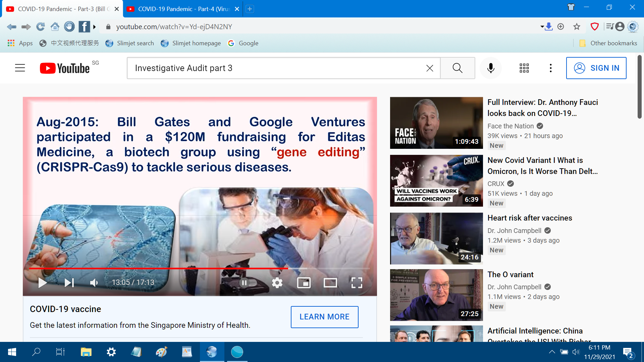Reload the current page

pyautogui.click(x=41, y=27)
